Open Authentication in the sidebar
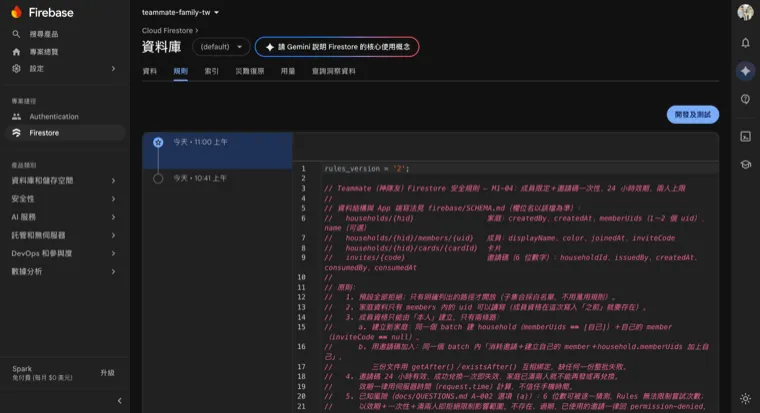Viewport: 760px width, 413px height. tap(65, 116)
